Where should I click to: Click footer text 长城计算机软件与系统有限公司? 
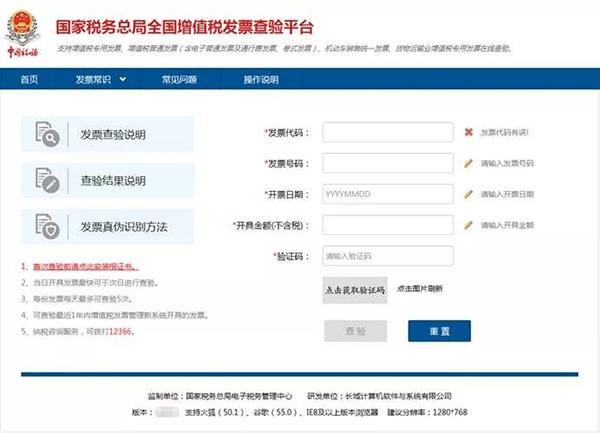point(398,396)
